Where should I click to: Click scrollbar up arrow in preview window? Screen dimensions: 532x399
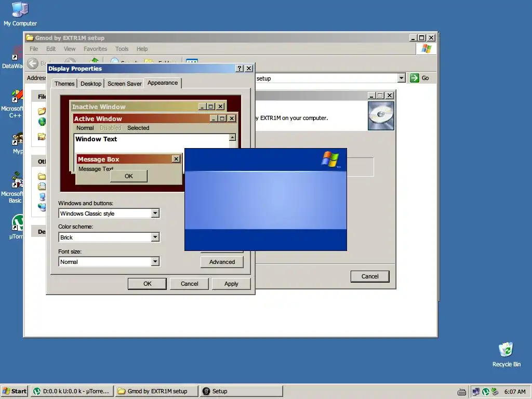click(232, 137)
